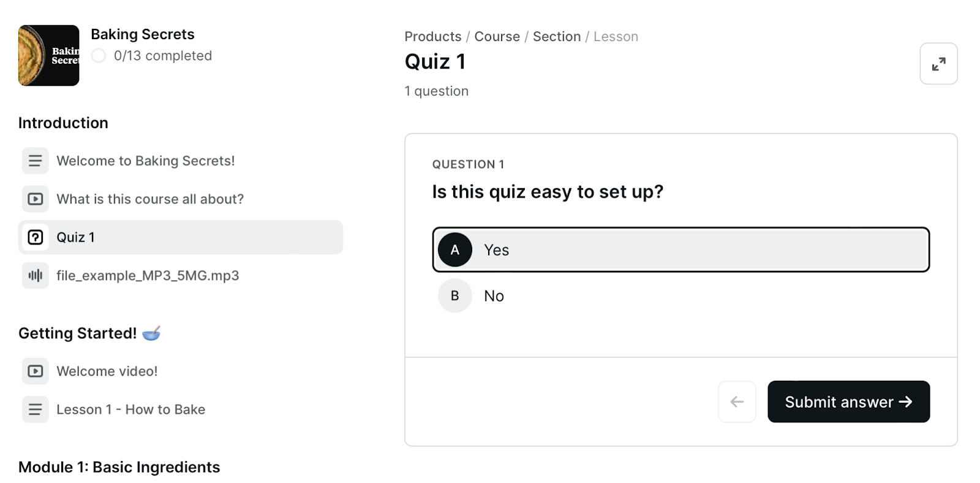Toggle the 0/13 completed progress circle
The height and width of the screenshot is (483, 980).
[99, 56]
